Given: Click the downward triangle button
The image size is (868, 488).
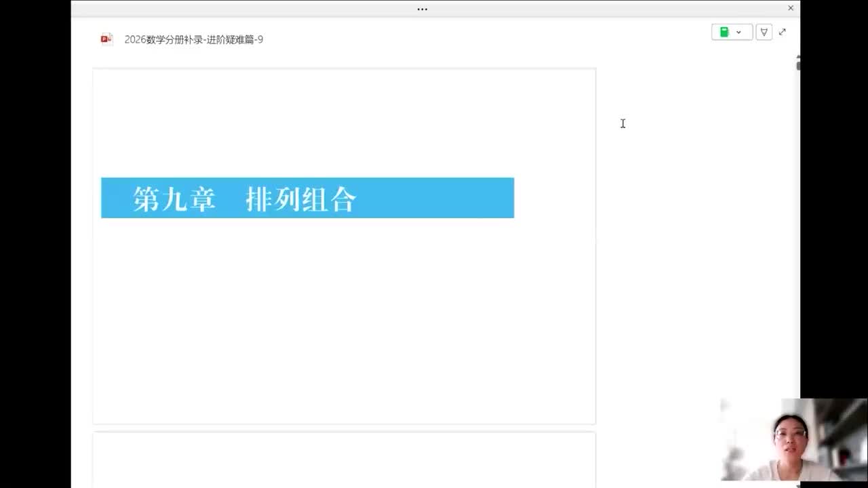Looking at the screenshot, I should (x=764, y=32).
